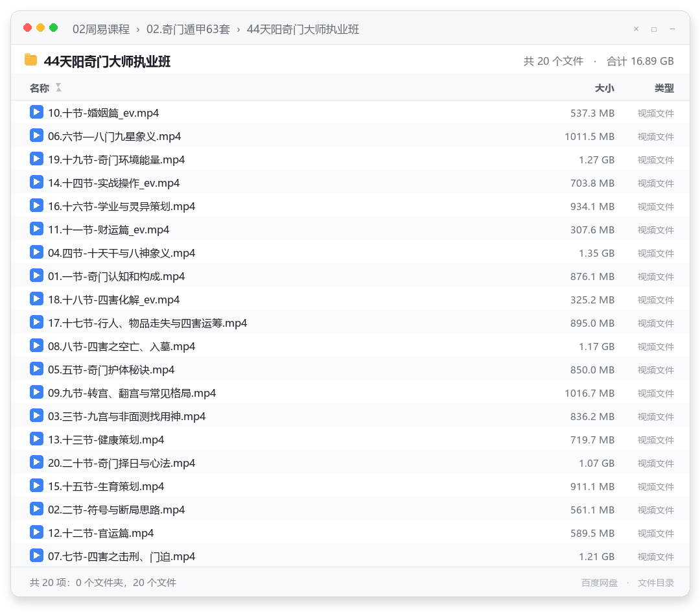
Task: Click 视频文件 type in the 12.十二节-官运篇.mp4 row
Action: click(x=656, y=534)
